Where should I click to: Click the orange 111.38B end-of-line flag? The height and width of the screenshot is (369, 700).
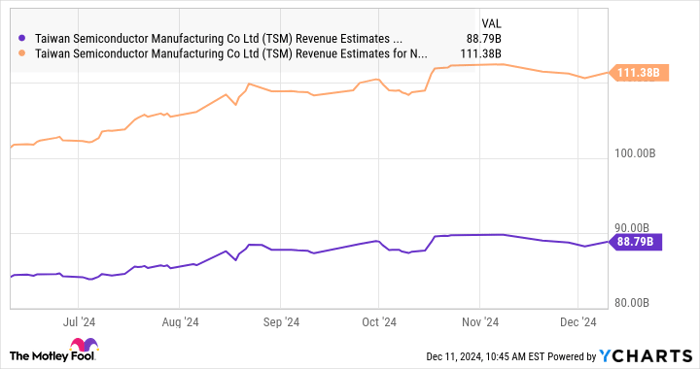pos(639,72)
